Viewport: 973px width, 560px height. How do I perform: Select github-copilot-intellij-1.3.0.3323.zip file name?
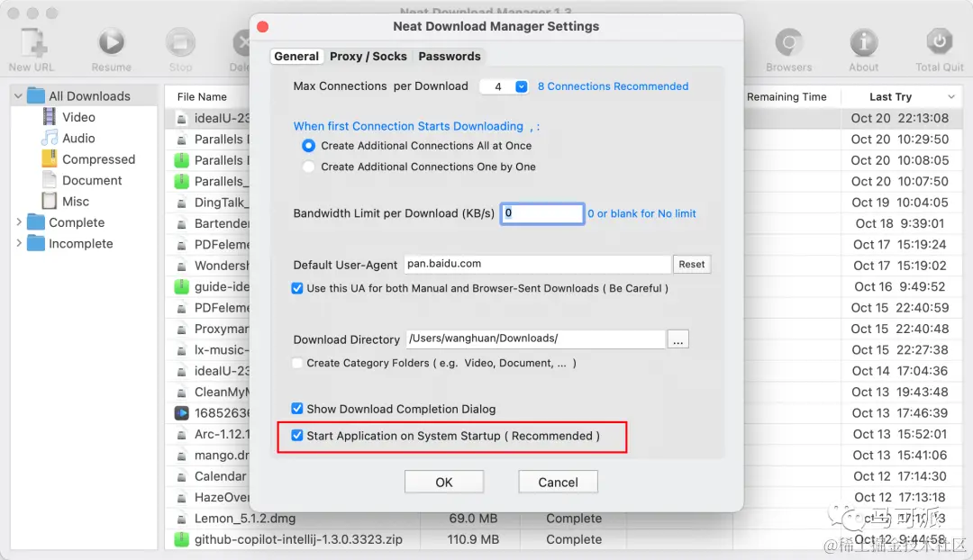298,539
